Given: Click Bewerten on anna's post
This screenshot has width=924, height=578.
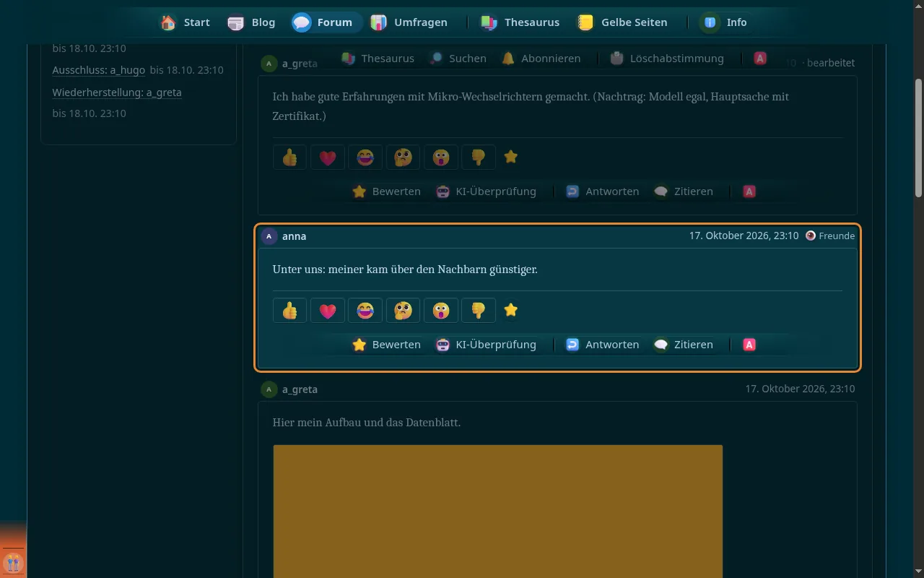Looking at the screenshot, I should (386, 345).
